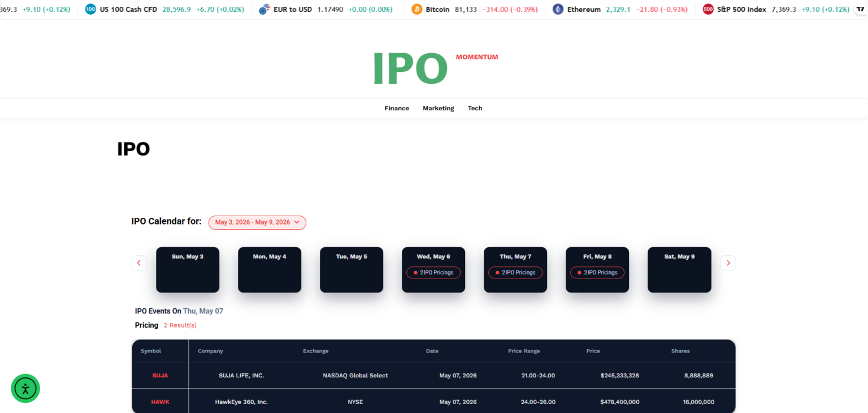Click 2 IPO Pricings badge on Fri, May 8
The image size is (868, 413).
(597, 273)
